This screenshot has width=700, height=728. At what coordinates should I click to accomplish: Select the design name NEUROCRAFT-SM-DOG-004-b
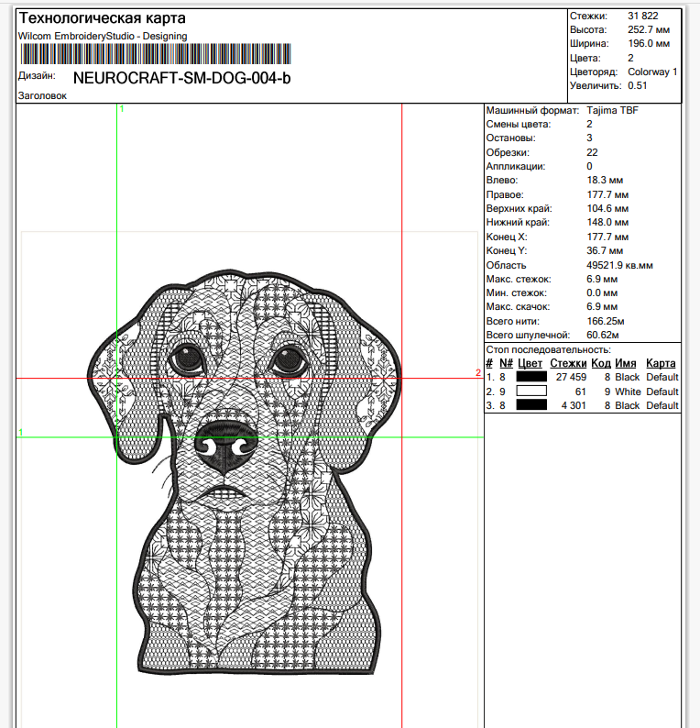[181, 78]
